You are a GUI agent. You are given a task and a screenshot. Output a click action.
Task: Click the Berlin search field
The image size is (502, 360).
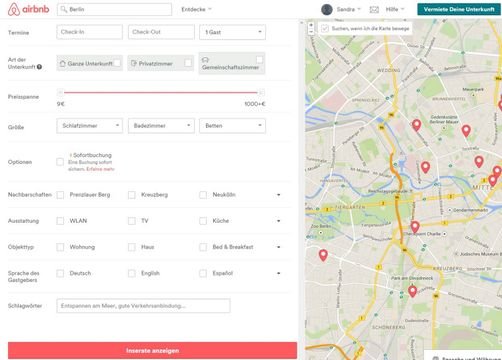[x=114, y=9]
